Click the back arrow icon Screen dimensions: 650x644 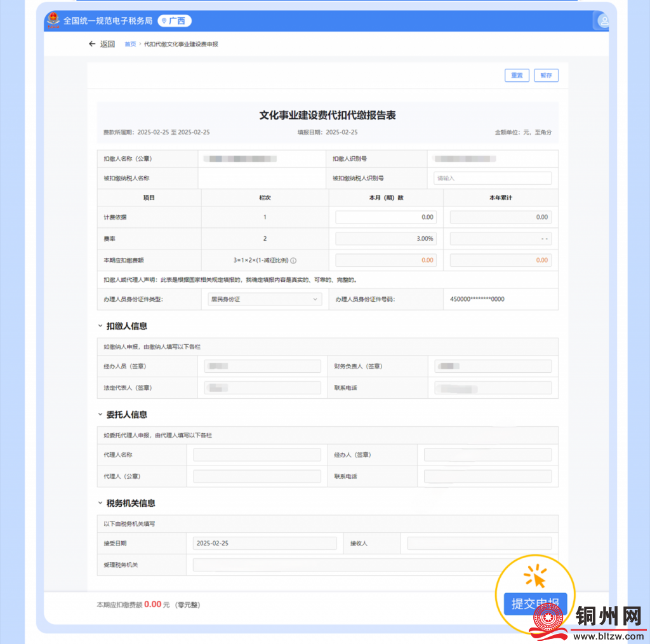coord(92,44)
